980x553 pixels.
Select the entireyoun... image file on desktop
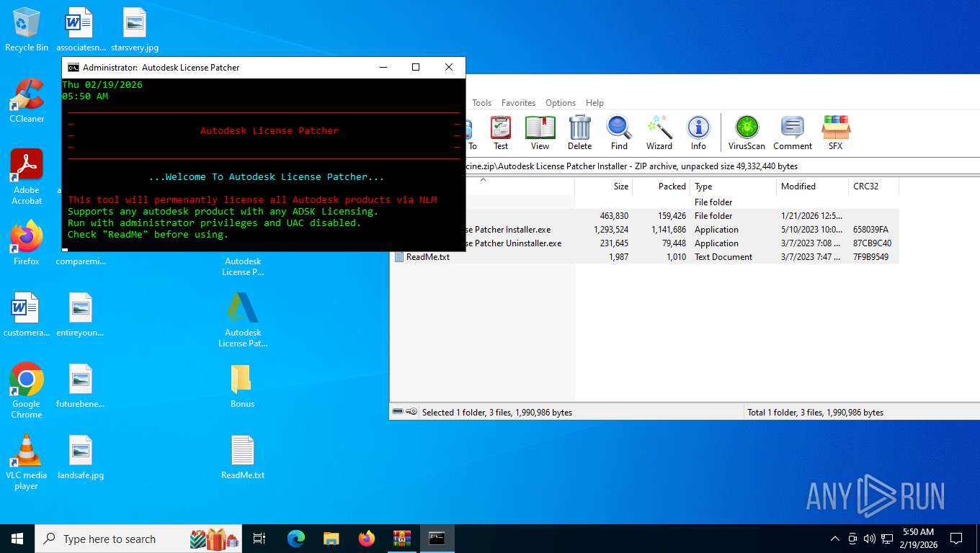click(81, 315)
